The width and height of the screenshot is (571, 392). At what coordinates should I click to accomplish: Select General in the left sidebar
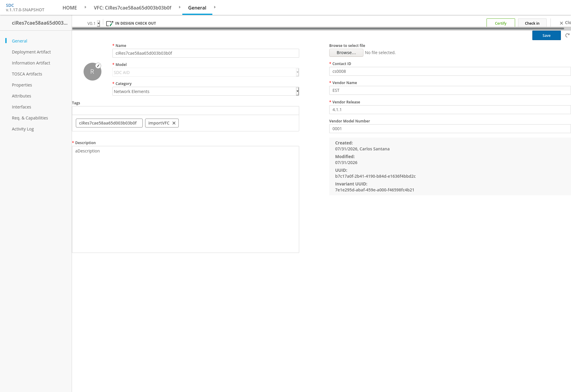pyautogui.click(x=20, y=41)
